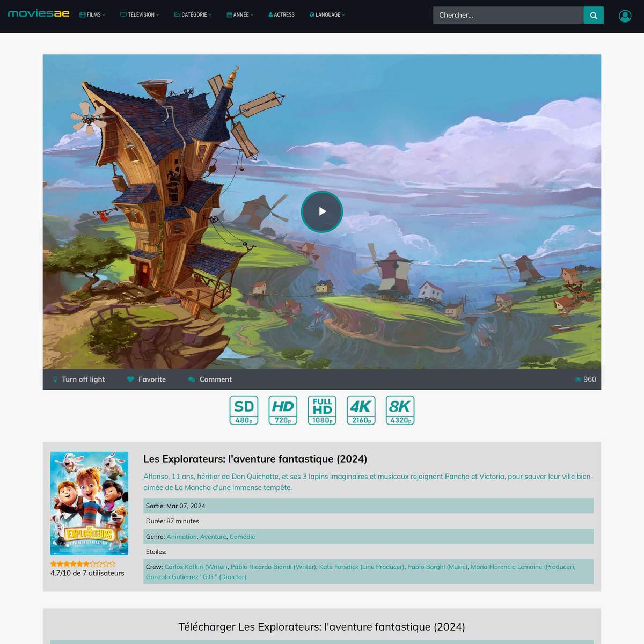Click the search magnifier button

[x=594, y=15]
